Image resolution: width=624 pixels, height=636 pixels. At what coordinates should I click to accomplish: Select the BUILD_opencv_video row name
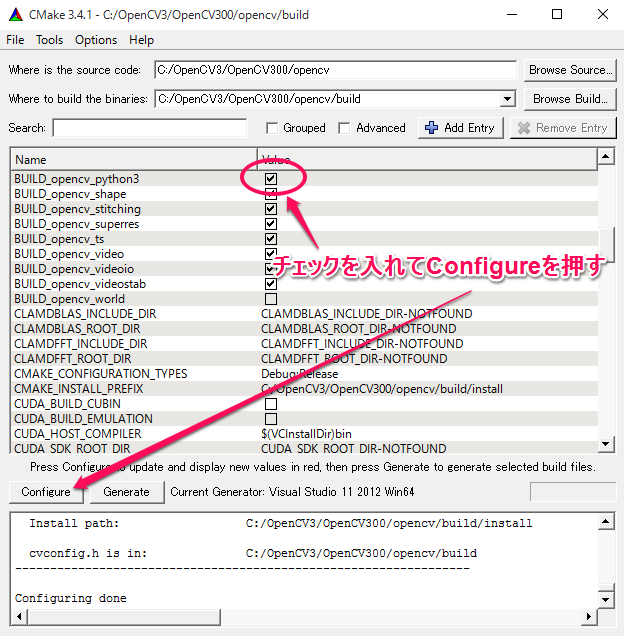tap(69, 254)
